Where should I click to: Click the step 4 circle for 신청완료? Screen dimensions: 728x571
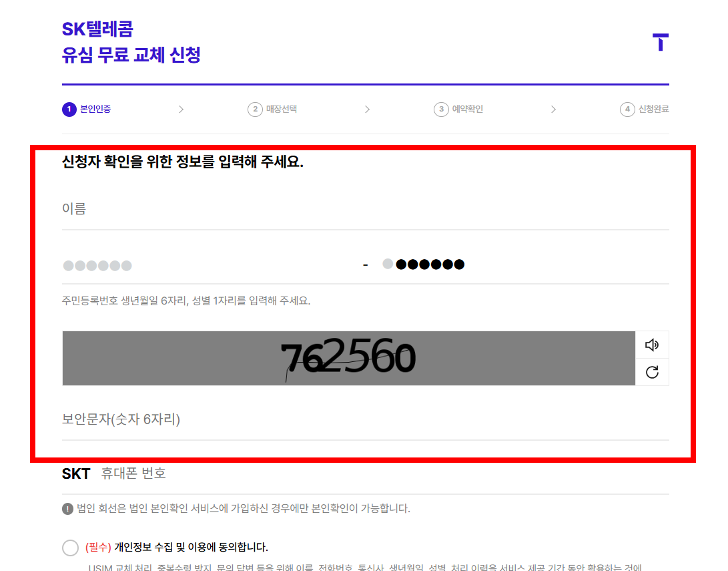[627, 109]
